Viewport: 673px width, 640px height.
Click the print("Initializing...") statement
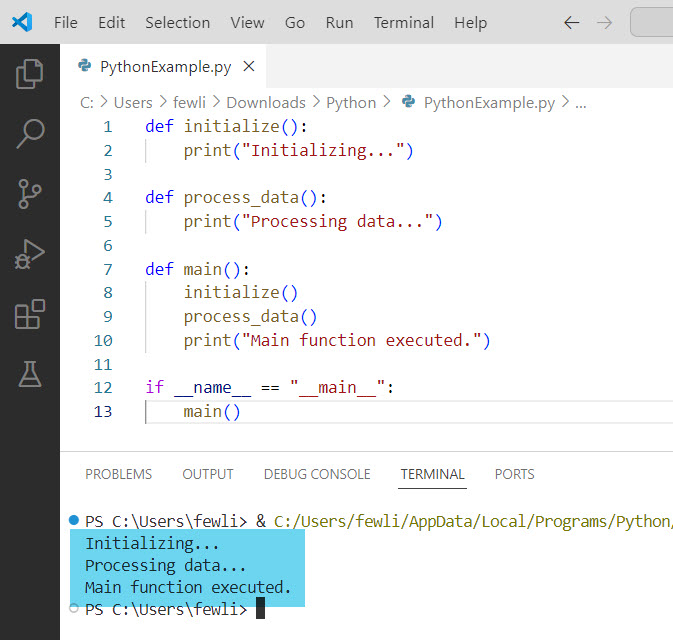(x=298, y=151)
